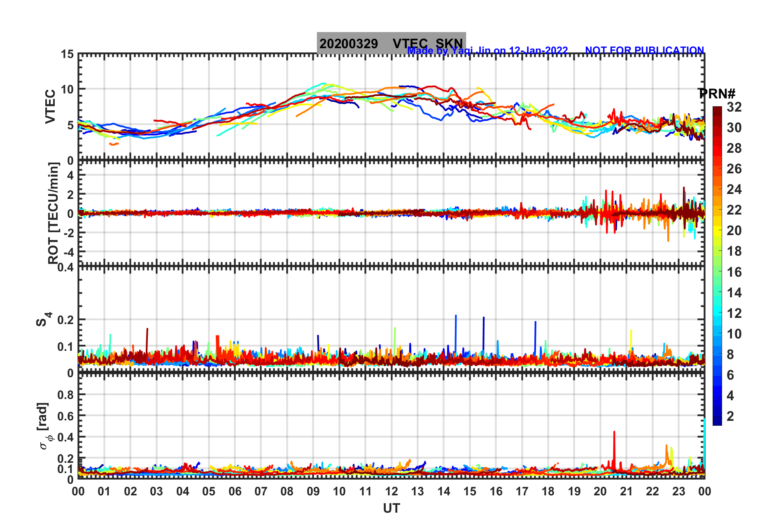Click x-axis hour tick 03
The width and height of the screenshot is (783, 532).
(x=156, y=492)
